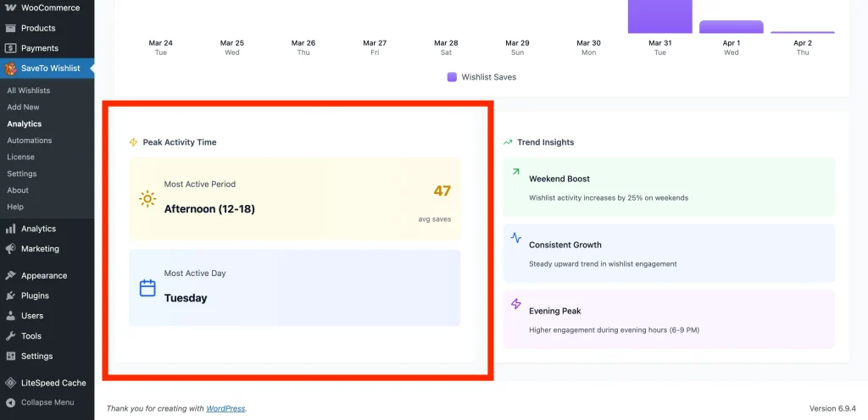This screenshot has height=420, width=868.
Task: Click the Marketing megaphone icon
Action: (x=11, y=249)
